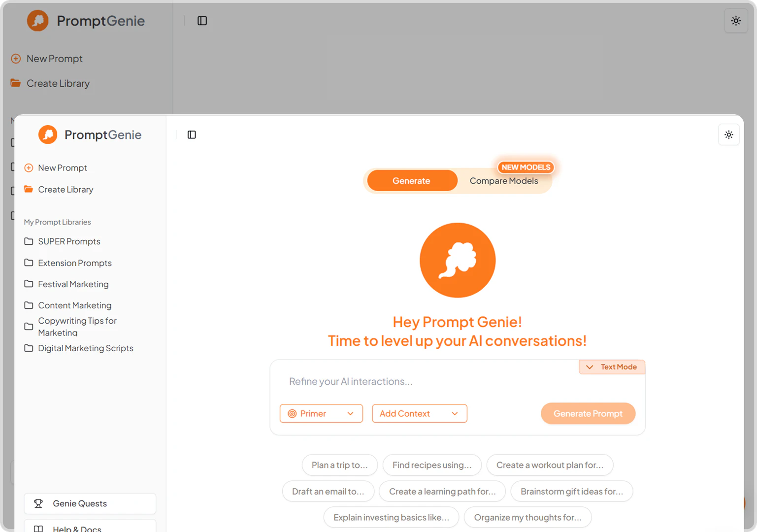The height and width of the screenshot is (532, 757).
Task: Click the plus icon beside New Prompt
Action: [x=29, y=168]
